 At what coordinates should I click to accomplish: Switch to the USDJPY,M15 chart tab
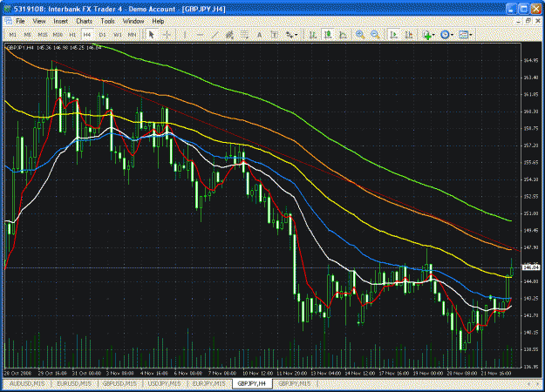tap(164, 383)
